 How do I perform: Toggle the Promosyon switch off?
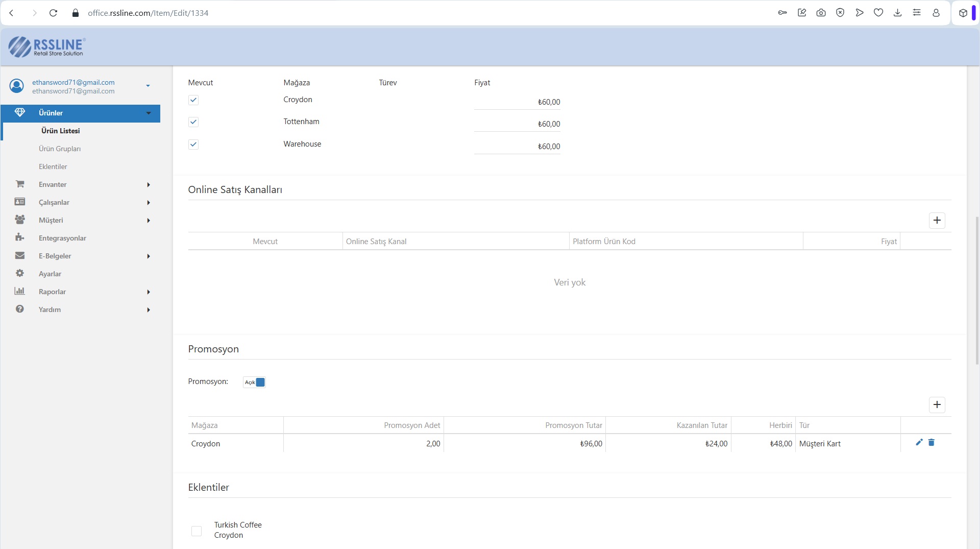[x=254, y=382]
